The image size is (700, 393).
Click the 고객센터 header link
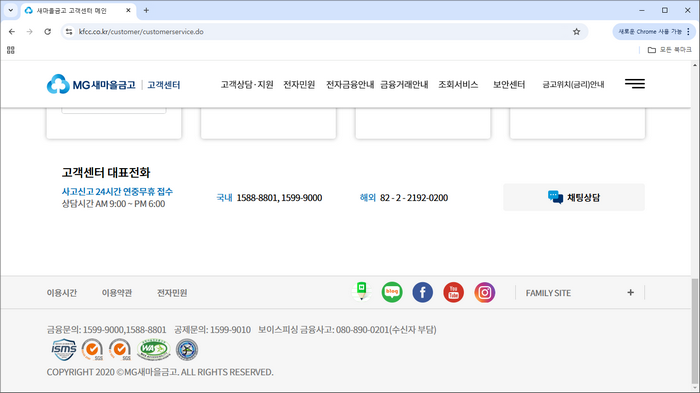(x=164, y=85)
